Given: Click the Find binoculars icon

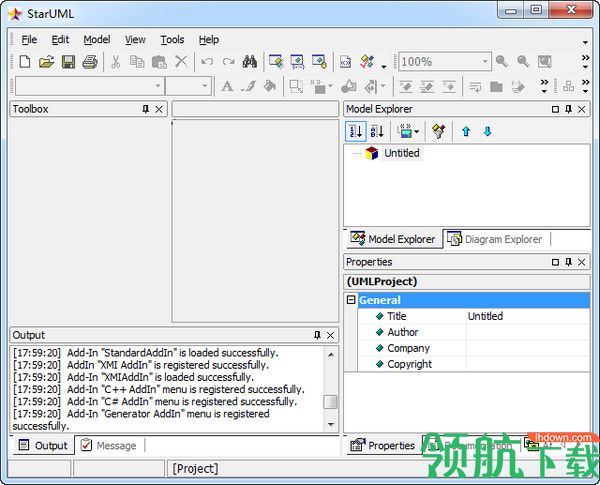Looking at the screenshot, I should 250,62.
